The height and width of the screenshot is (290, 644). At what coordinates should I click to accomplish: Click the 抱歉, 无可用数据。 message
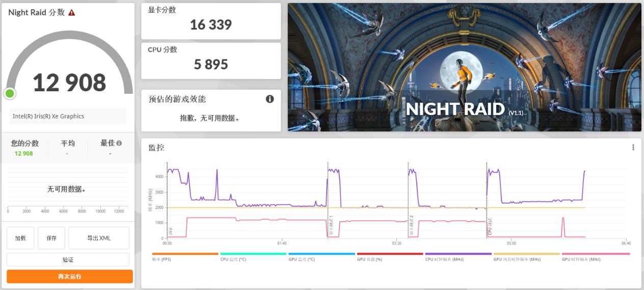click(210, 118)
